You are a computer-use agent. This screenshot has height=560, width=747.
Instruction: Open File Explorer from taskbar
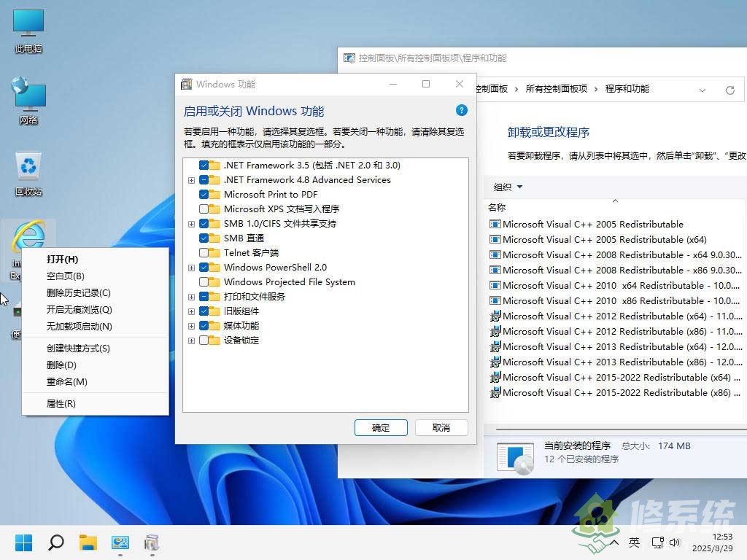(88, 542)
